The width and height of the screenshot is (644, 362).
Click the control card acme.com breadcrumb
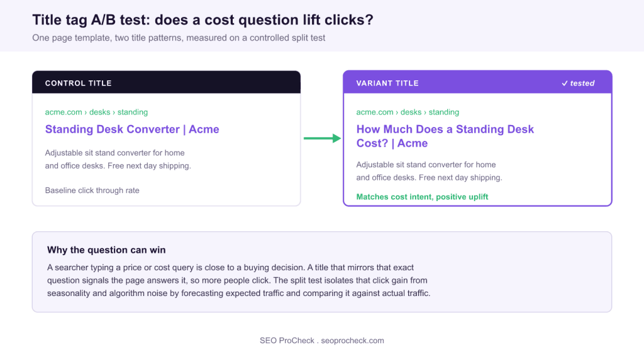(64, 112)
